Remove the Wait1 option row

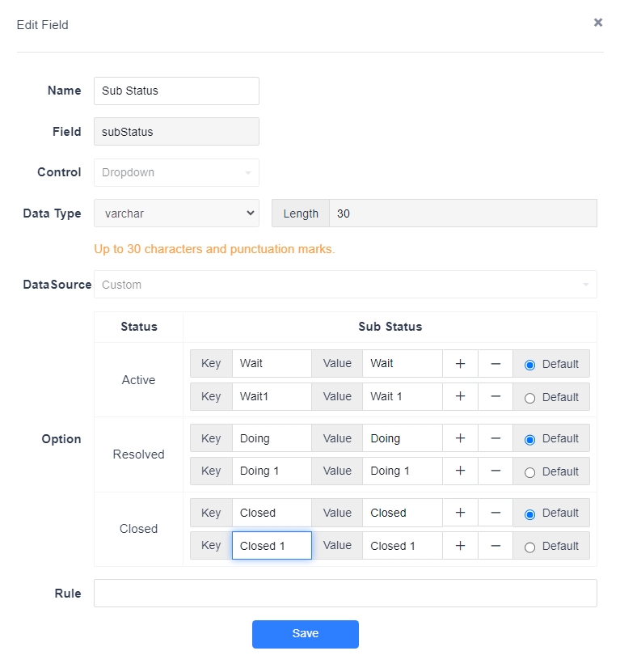(496, 396)
